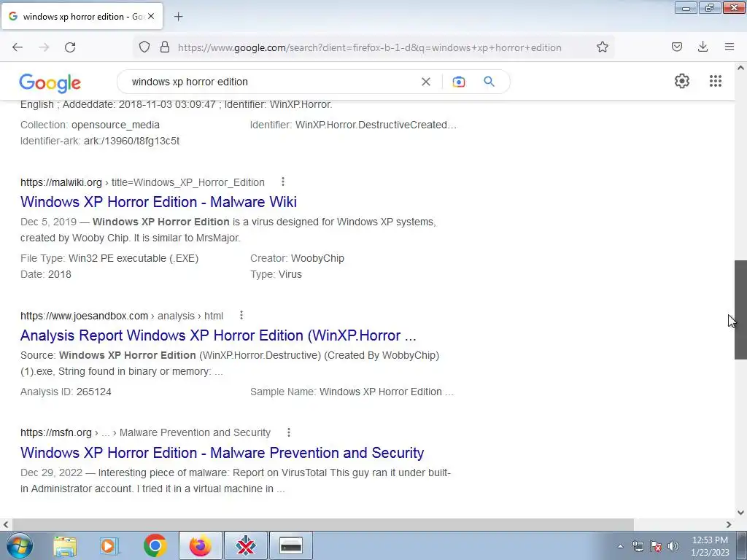Open the Firefox downloads panel

click(x=703, y=47)
